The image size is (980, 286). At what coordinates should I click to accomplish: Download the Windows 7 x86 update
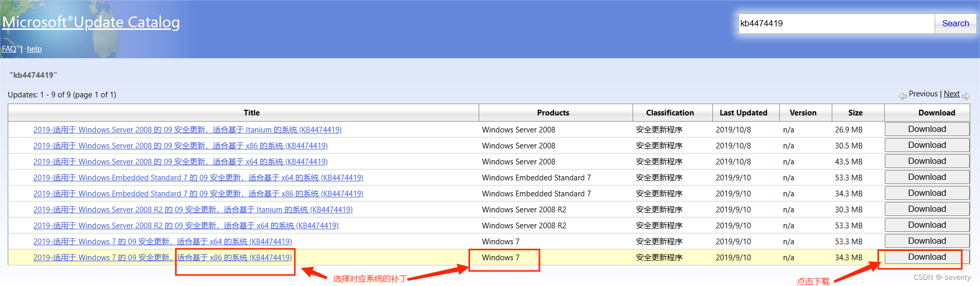pos(926,257)
